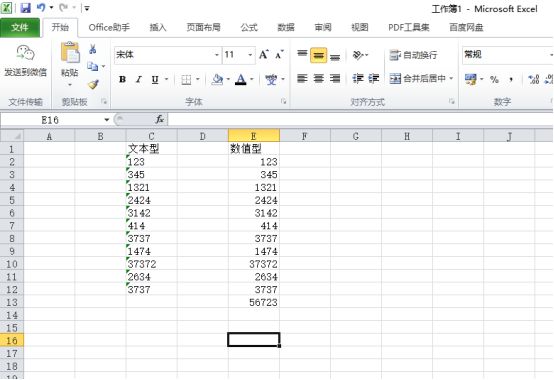Image resolution: width=554 pixels, height=380 pixels.
Task: Click the Insert Function fx icon
Action: coord(160,120)
